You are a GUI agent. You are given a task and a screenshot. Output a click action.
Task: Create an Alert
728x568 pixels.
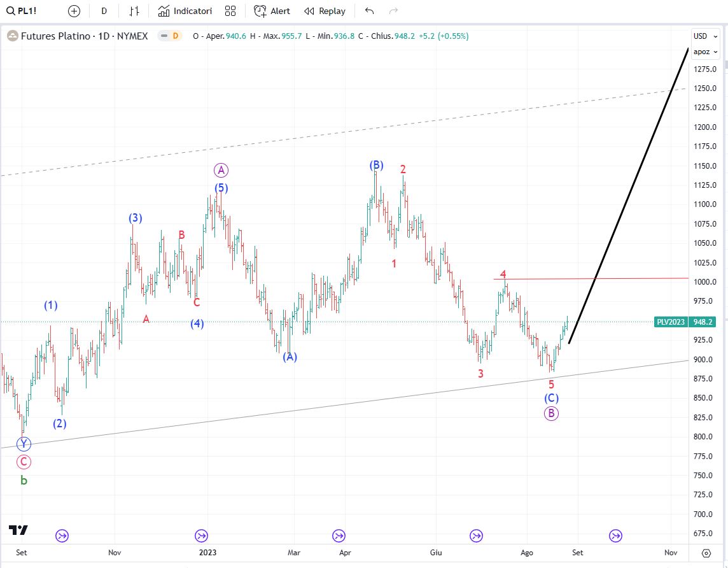(x=272, y=11)
